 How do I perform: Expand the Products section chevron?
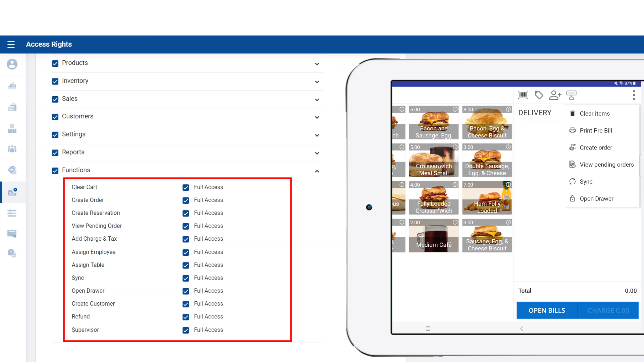pyautogui.click(x=317, y=64)
